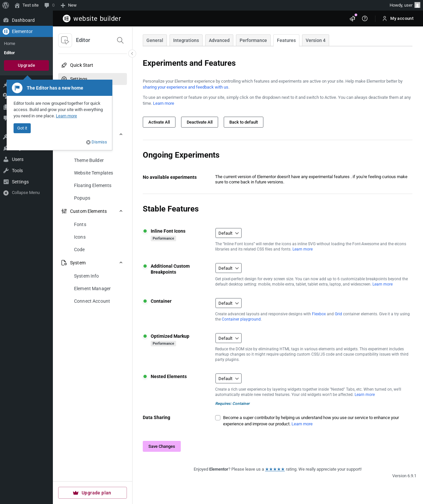423x504 pixels.
Task: Collapse the chevron beside the tooltip
Action: (x=121, y=135)
